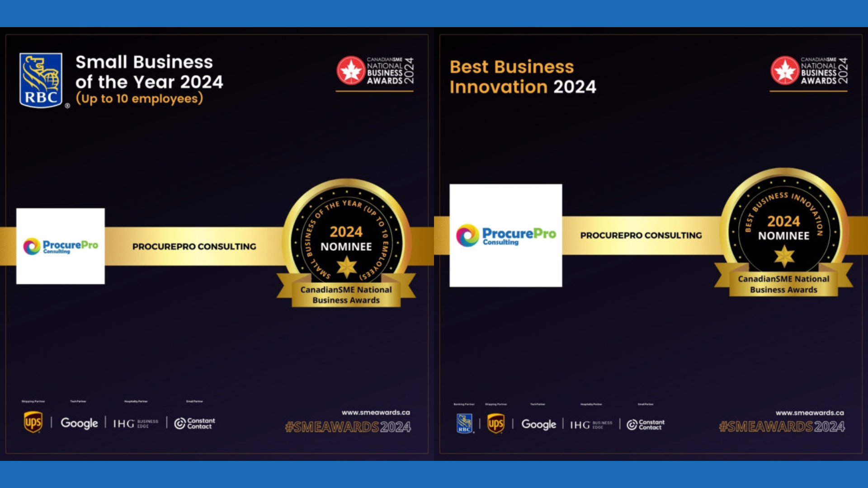Click the Google logo on left poster footer
Image resolution: width=868 pixels, height=488 pixels.
point(79,423)
